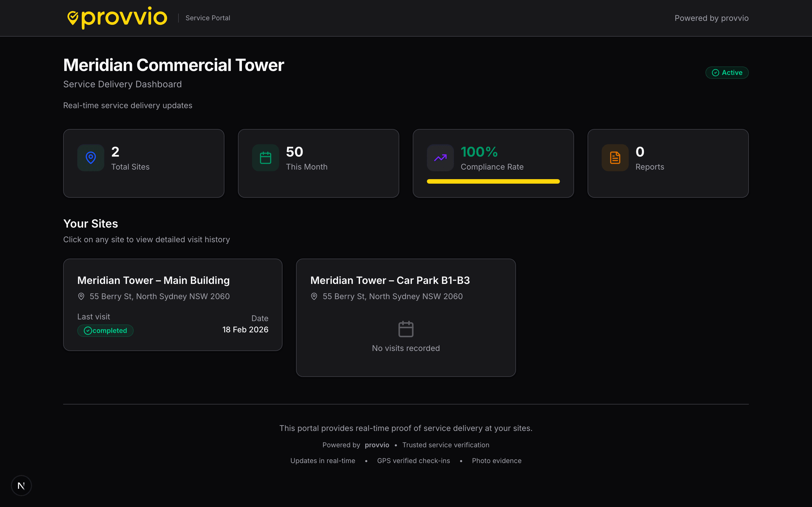Click the yellow compliance rate progress bar

493,181
